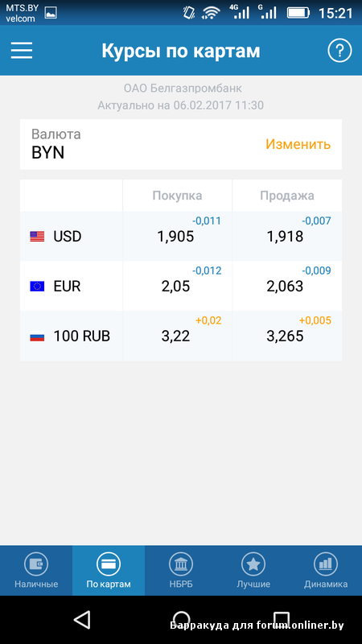This screenshot has height=644, width=362.
Task: Tap the USA flag icon
Action: [37, 237]
